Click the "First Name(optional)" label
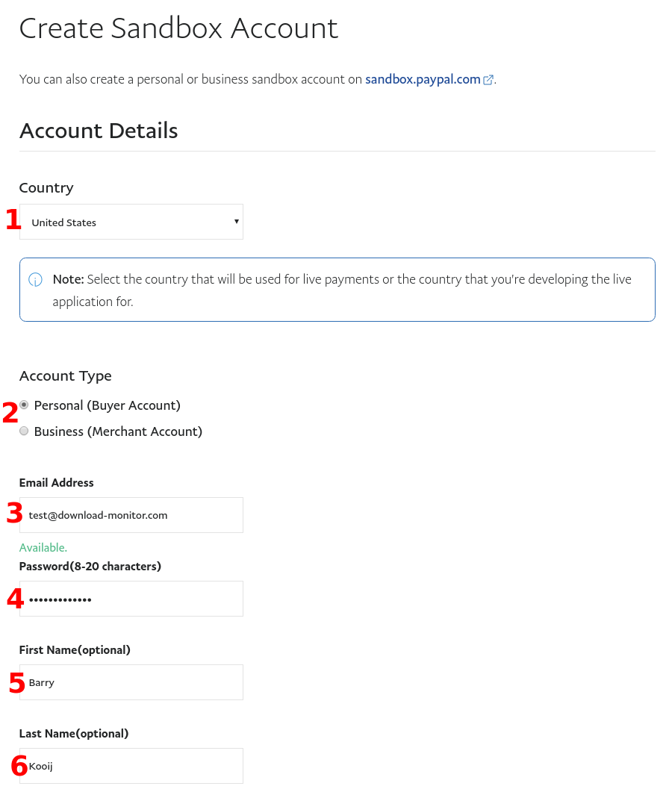 click(x=75, y=650)
